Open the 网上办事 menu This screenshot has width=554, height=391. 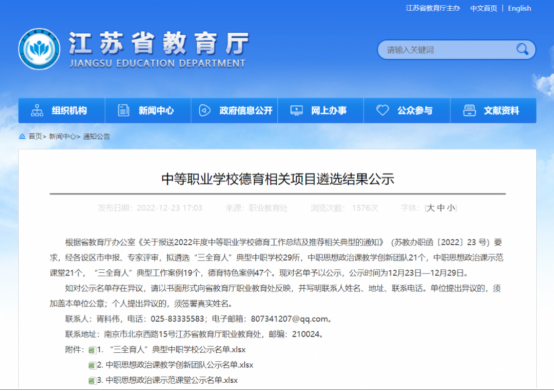pyautogui.click(x=320, y=111)
